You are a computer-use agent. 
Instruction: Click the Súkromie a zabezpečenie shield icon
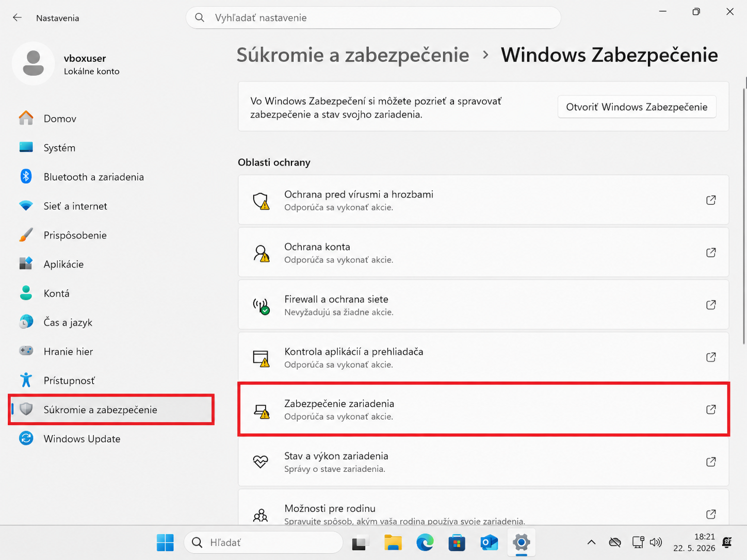click(26, 409)
